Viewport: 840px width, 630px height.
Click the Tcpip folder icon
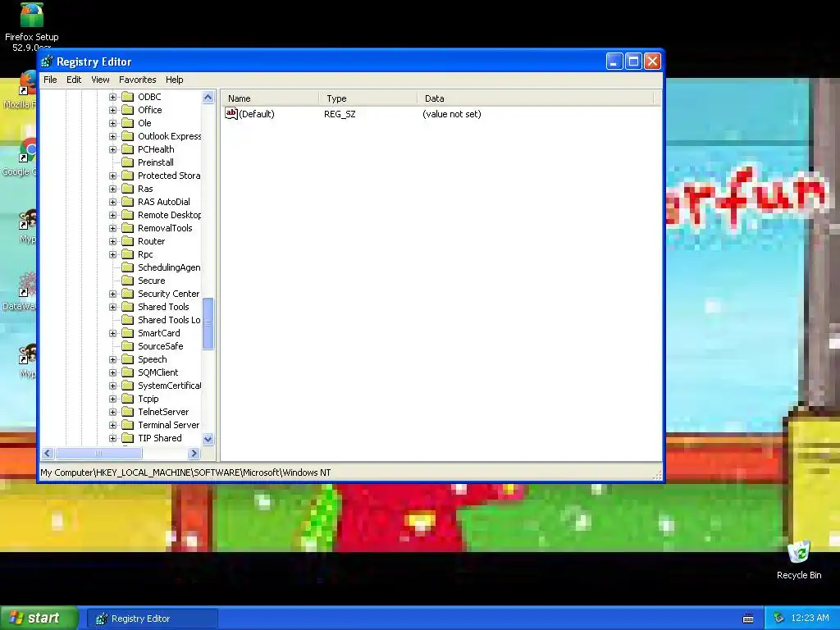click(x=127, y=399)
